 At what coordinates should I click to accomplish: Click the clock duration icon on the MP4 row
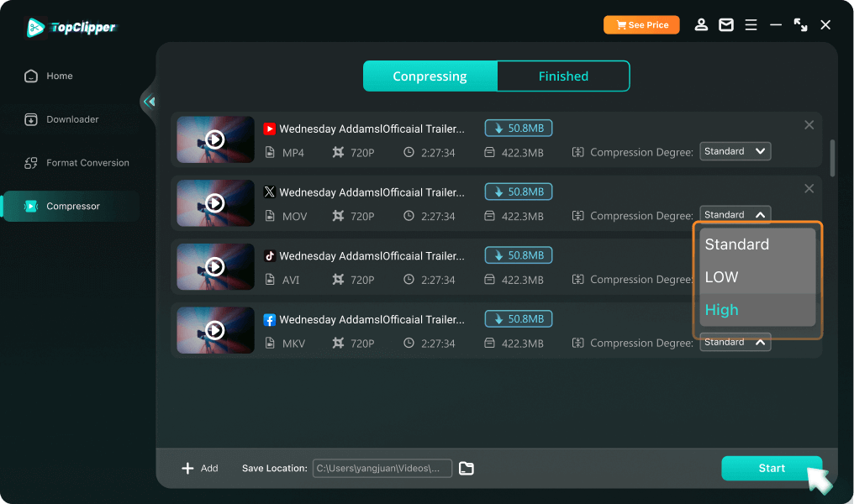pos(409,152)
